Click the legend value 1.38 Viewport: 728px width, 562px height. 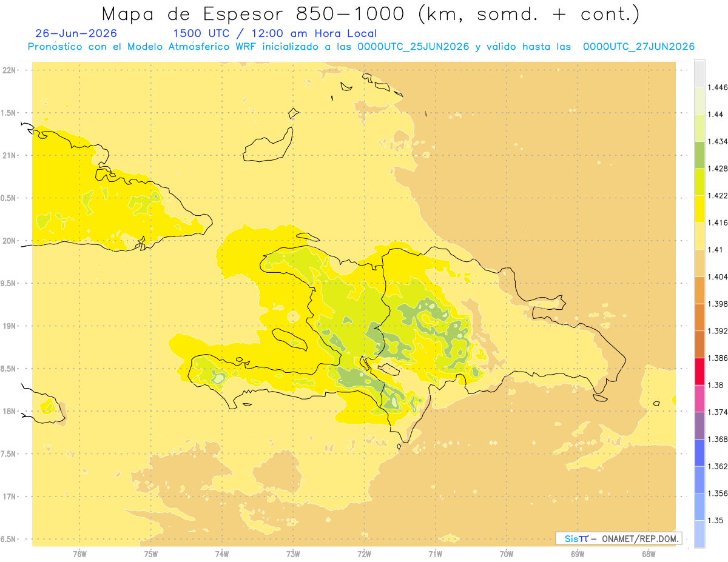pyautogui.click(x=715, y=385)
